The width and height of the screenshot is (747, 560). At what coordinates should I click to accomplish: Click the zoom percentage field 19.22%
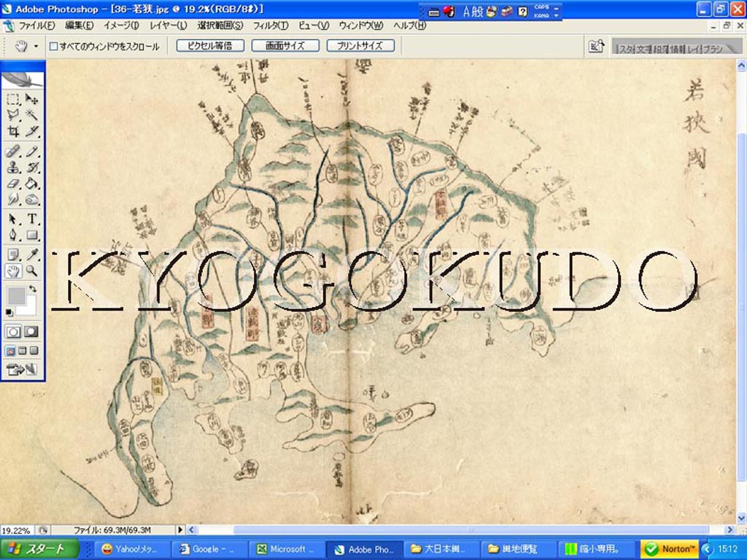pyautogui.click(x=17, y=530)
